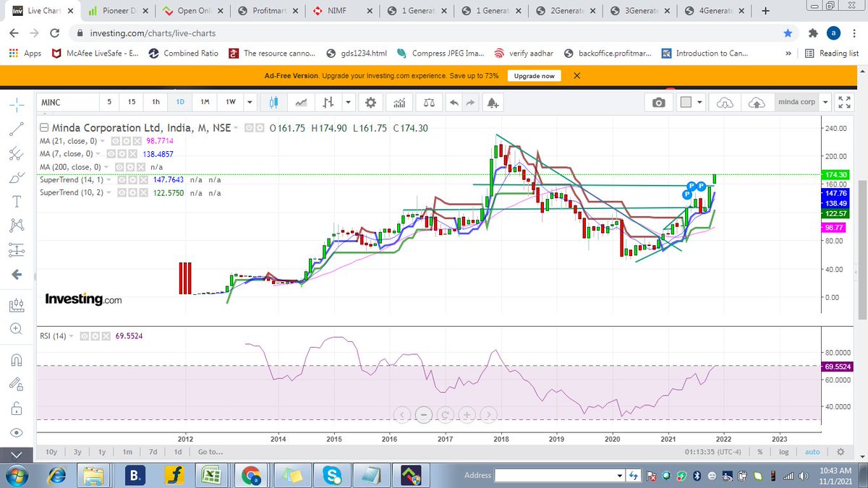
Task: Click the 10y time range button
Action: point(51,452)
